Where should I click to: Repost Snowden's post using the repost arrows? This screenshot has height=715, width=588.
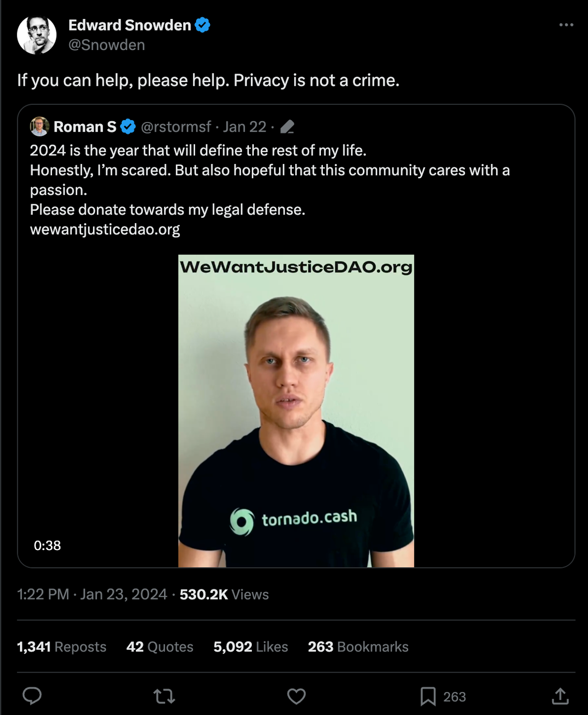coord(165,696)
